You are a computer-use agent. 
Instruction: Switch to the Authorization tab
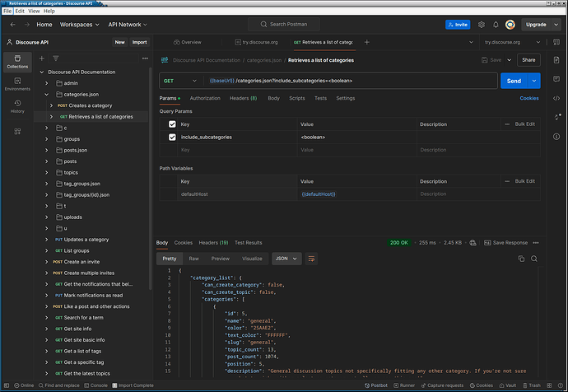coord(205,98)
